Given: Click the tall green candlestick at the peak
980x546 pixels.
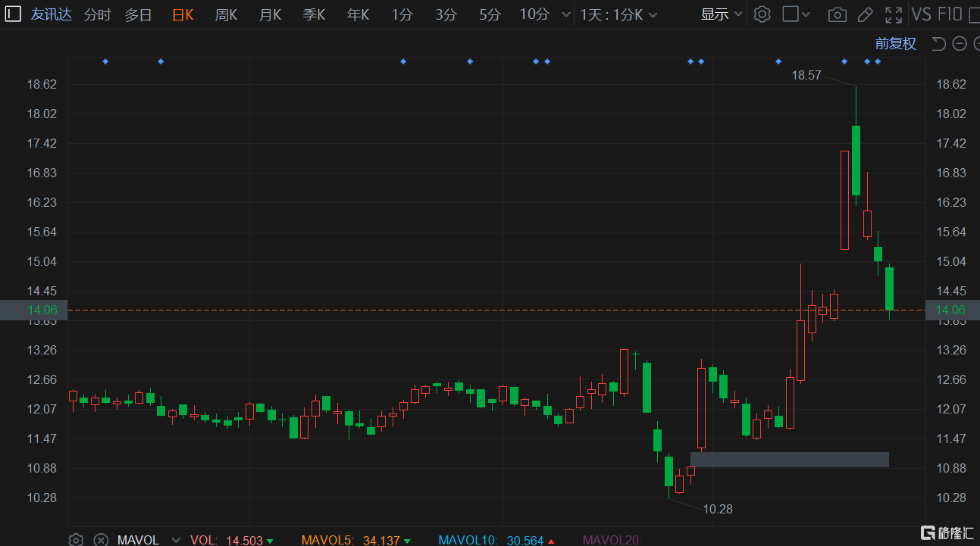Looking at the screenshot, I should click(856, 161).
